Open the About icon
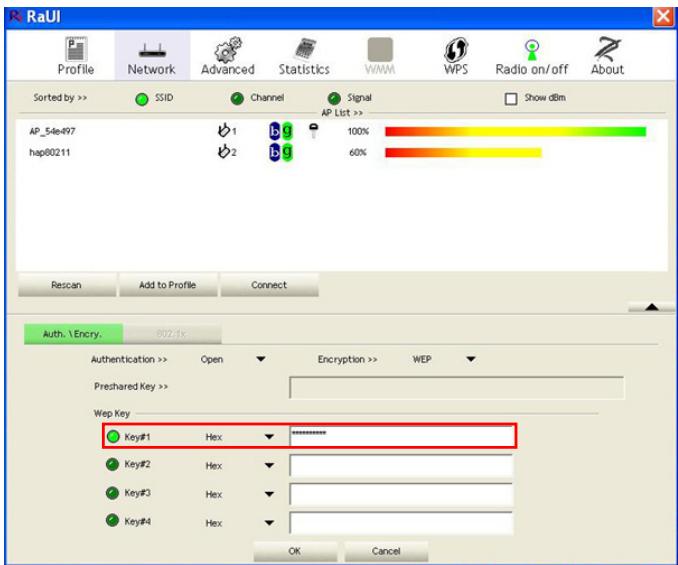This screenshot has width=678, height=565. click(607, 49)
